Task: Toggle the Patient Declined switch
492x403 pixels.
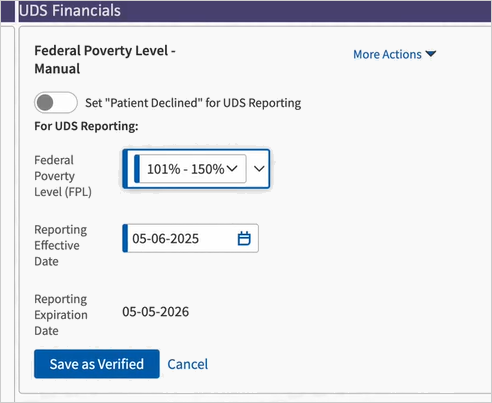Action: 56,103
